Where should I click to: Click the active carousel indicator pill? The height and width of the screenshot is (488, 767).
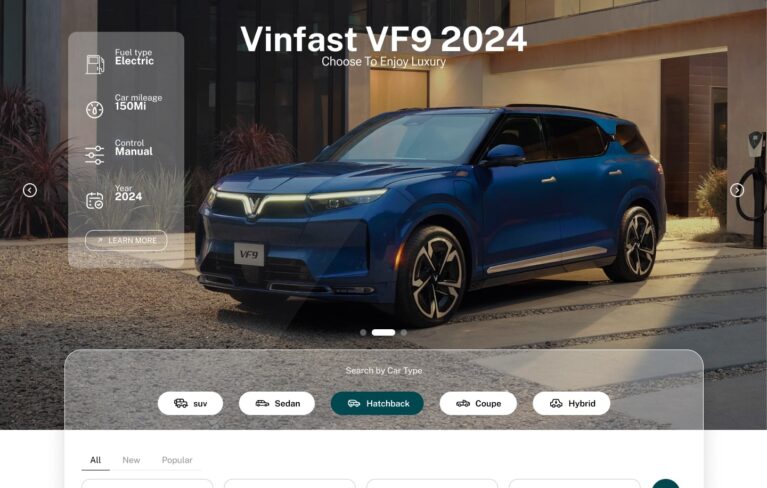click(384, 333)
